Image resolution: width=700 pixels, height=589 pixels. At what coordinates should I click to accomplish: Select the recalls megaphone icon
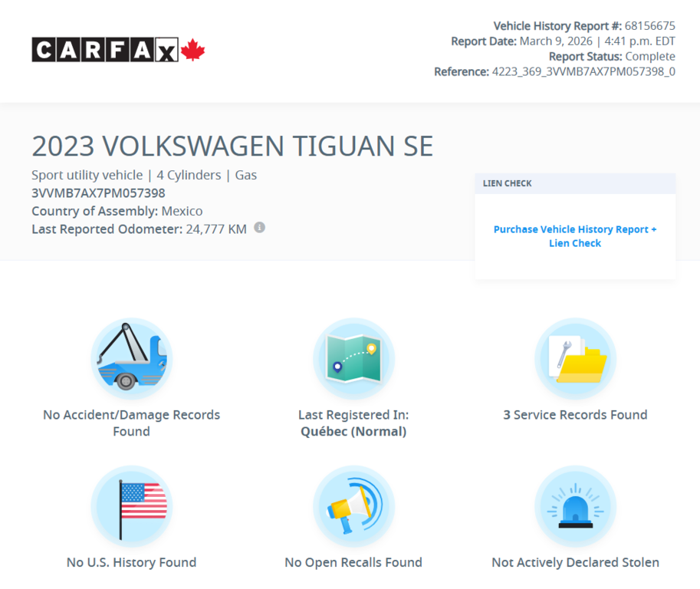click(x=353, y=505)
